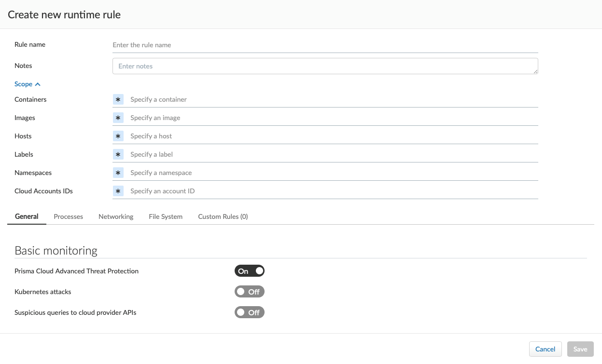Click the asterisk wildcard icon for Namespaces
The height and width of the screenshot is (364, 602).
click(118, 173)
